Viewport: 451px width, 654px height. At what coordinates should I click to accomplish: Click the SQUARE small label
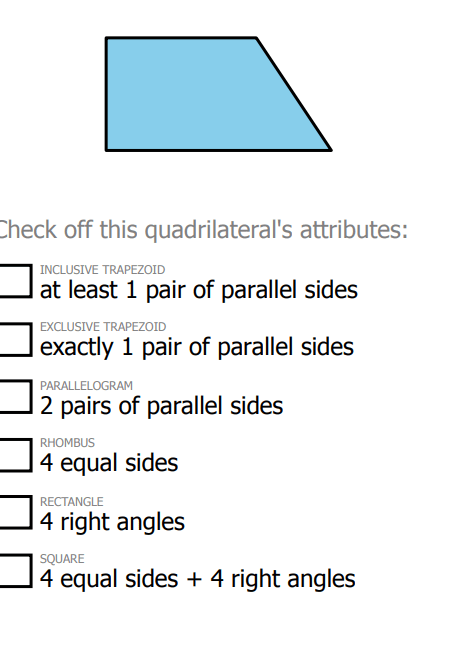pos(62,559)
